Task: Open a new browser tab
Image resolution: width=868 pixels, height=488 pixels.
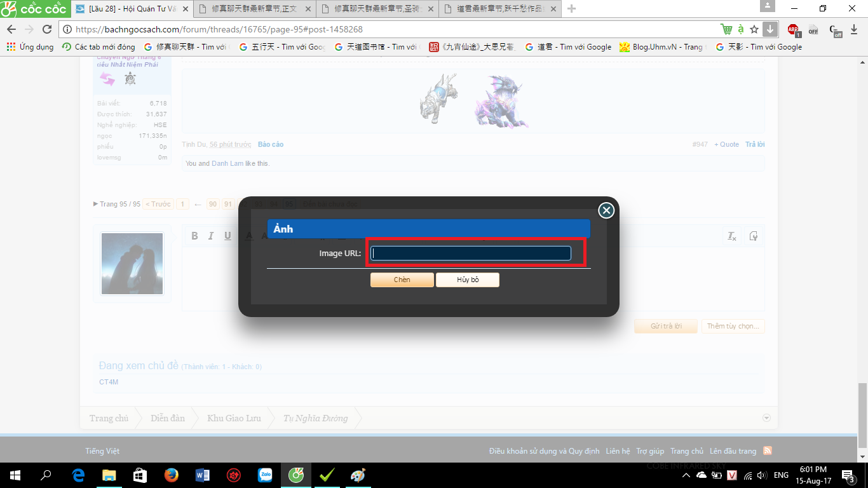Action: click(571, 9)
